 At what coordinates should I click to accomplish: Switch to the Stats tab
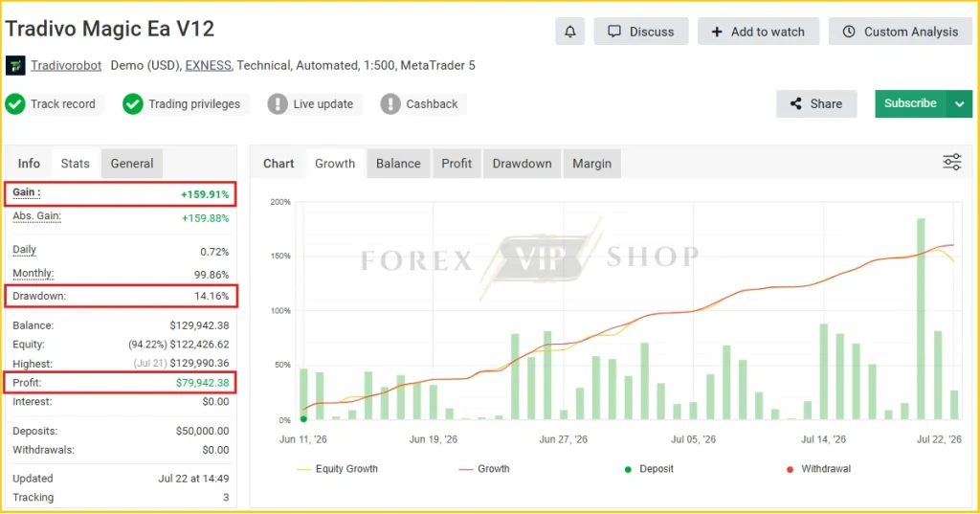[75, 164]
